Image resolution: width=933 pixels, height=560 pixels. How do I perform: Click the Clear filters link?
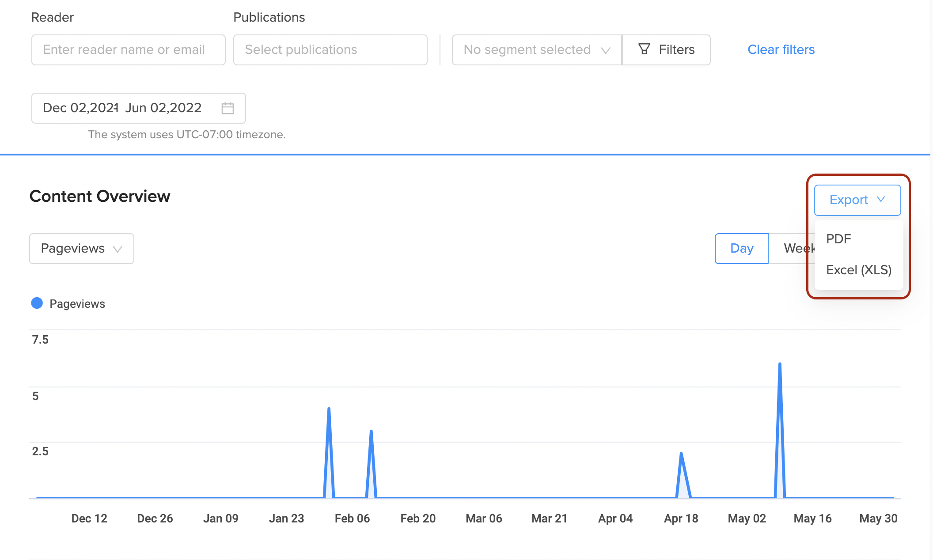(x=781, y=50)
